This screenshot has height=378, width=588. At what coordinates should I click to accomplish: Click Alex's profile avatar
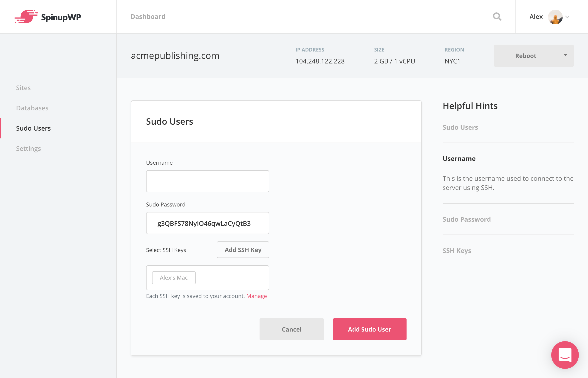pos(555,17)
